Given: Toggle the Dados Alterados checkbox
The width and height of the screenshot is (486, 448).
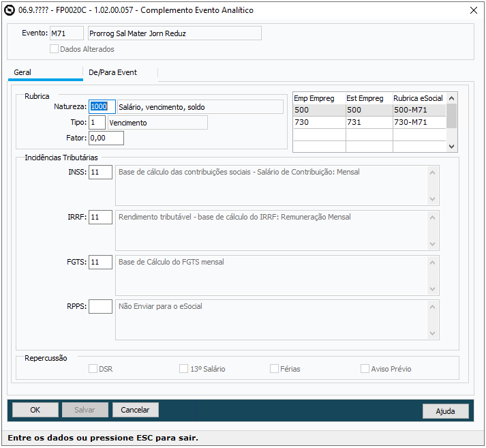Looking at the screenshot, I should [x=54, y=49].
